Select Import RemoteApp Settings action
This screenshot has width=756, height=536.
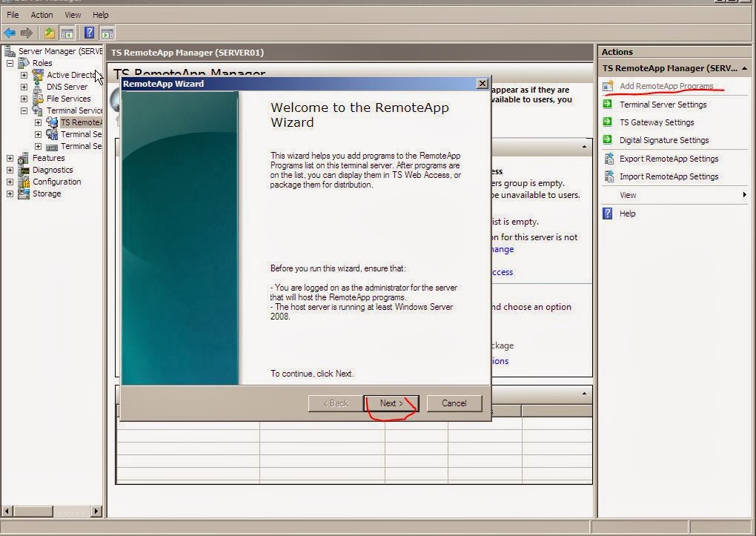tap(669, 176)
